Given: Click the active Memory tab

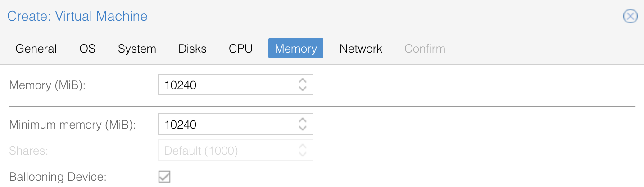Looking at the screenshot, I should (x=295, y=49).
